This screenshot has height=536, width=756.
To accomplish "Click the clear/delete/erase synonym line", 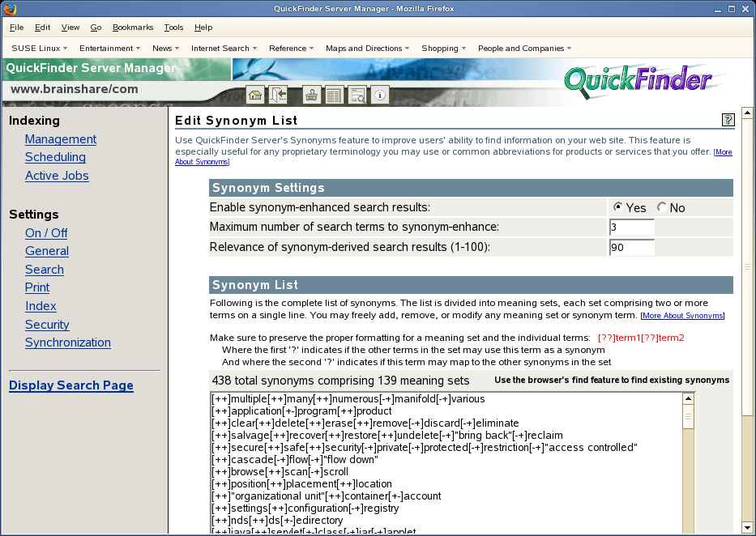I will click(365, 423).
